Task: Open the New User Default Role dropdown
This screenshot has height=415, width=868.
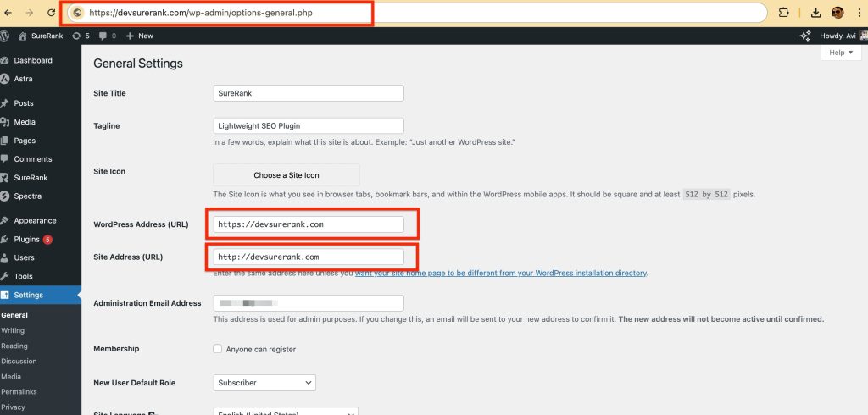Action: click(264, 383)
